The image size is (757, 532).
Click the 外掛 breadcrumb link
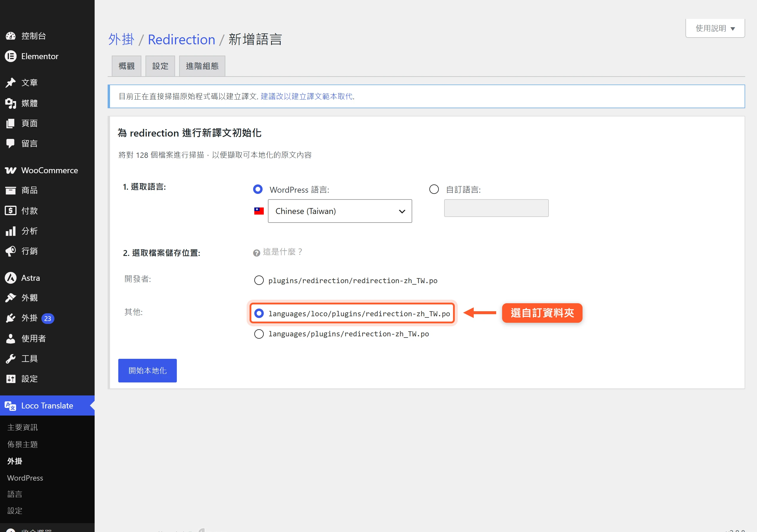[121, 40]
